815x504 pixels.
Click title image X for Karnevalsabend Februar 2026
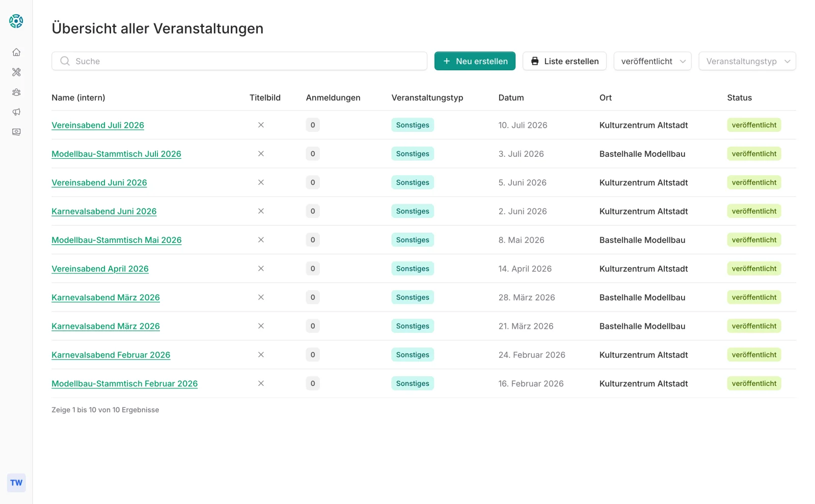pos(261,355)
